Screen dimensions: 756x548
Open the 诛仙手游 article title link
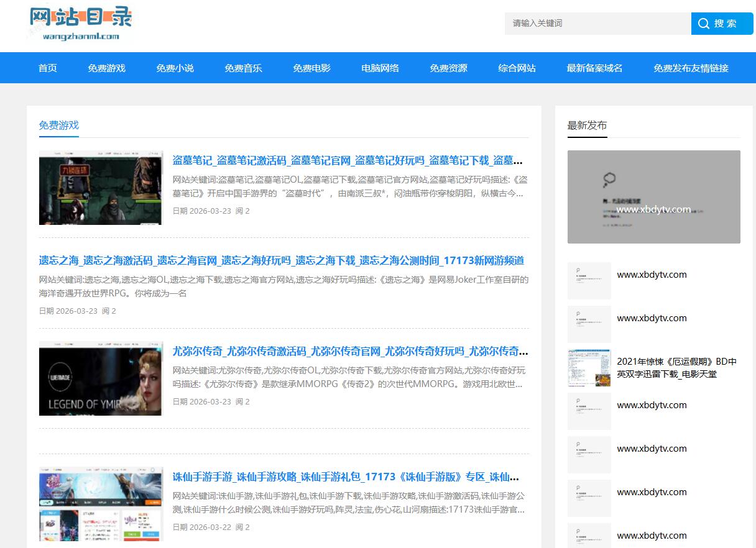[x=346, y=477]
